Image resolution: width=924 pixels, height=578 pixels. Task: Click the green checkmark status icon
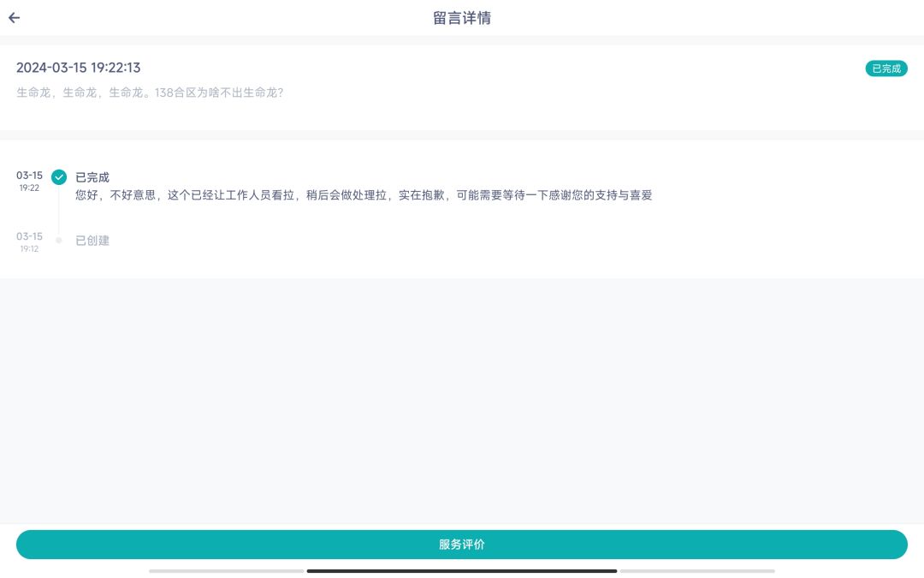59,177
